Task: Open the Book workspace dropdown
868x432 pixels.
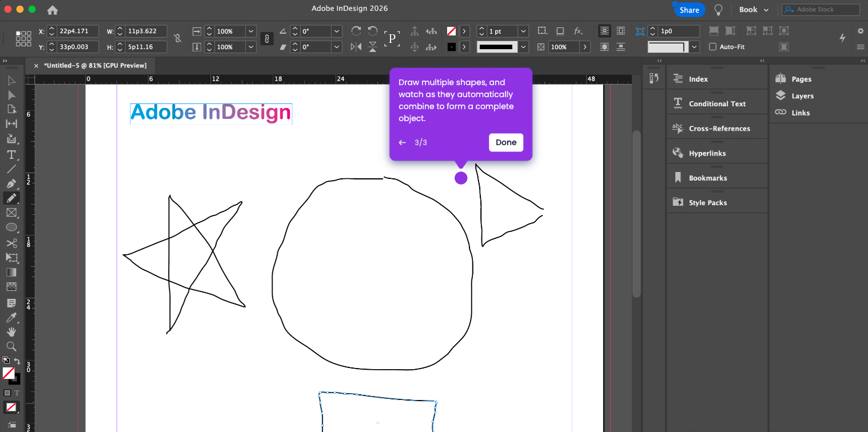Action: point(754,10)
